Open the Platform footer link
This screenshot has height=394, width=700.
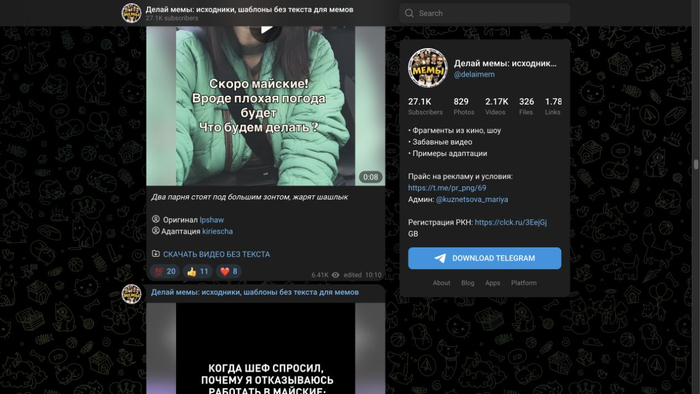(x=524, y=283)
